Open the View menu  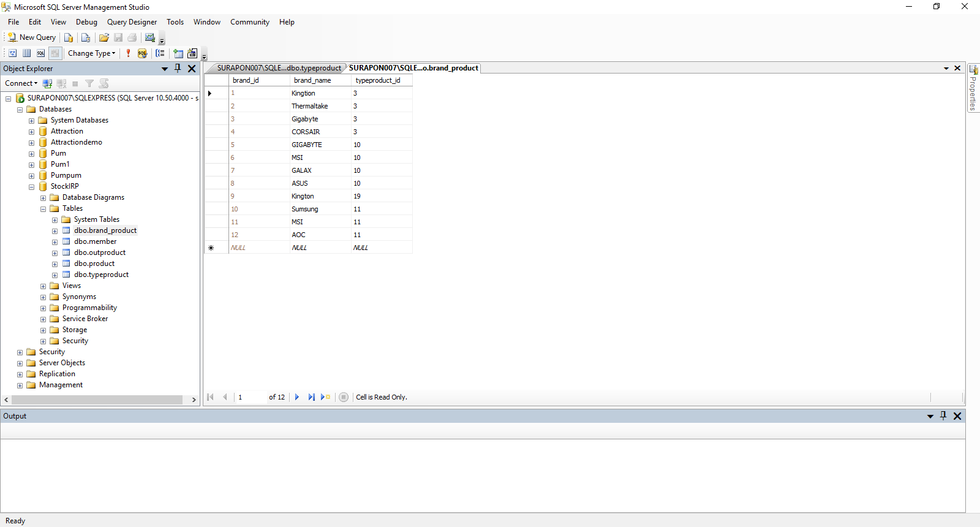(x=58, y=22)
